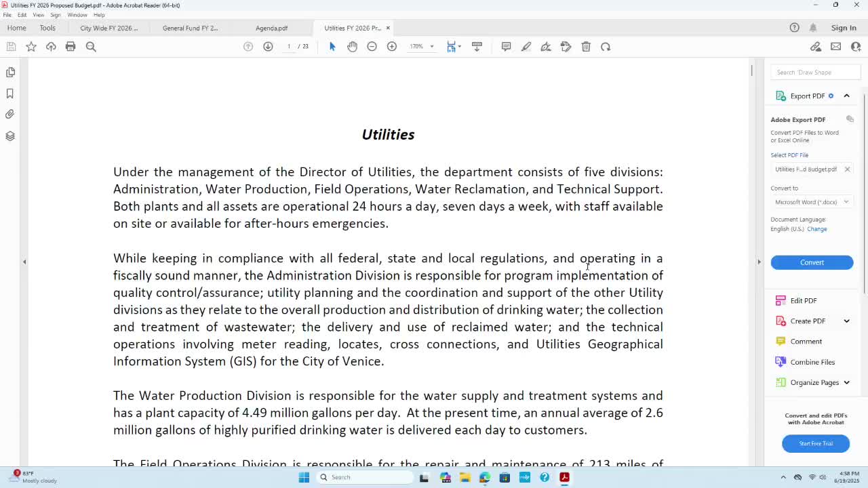This screenshot has width=868, height=488.
Task: Select the highlight text pen tool
Action: click(526, 47)
